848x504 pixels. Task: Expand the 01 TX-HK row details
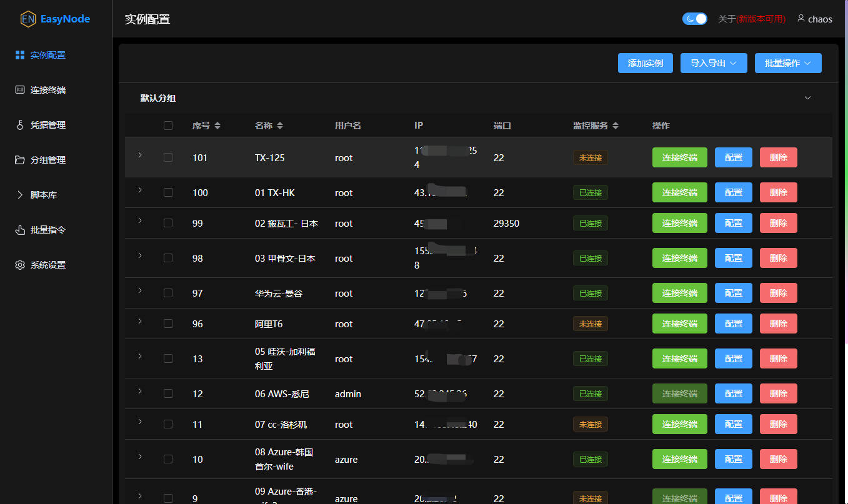tap(140, 190)
